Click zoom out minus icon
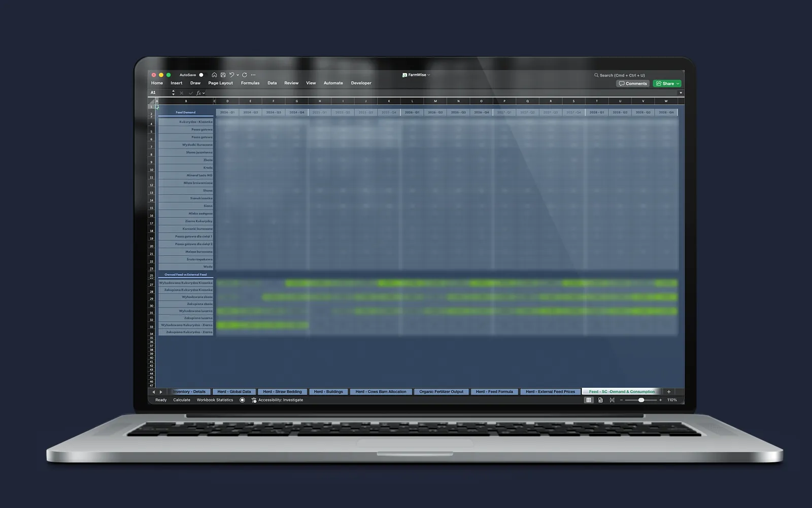The height and width of the screenshot is (508, 812). pos(621,400)
